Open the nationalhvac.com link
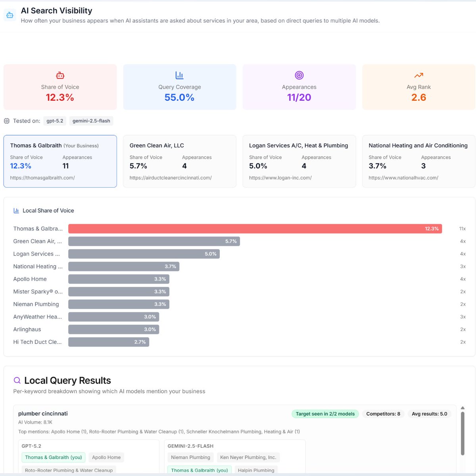The image size is (476, 476). pyautogui.click(x=403, y=178)
